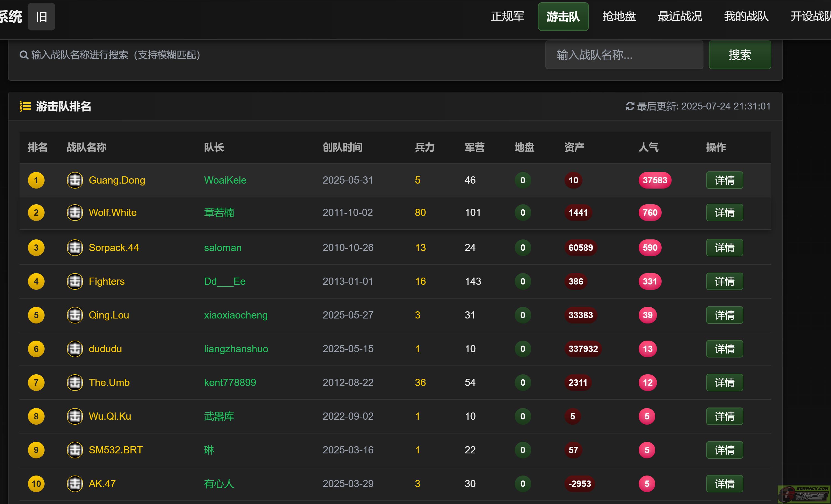
Task: Click the Guang.Dong team emblem icon
Action: tap(75, 180)
